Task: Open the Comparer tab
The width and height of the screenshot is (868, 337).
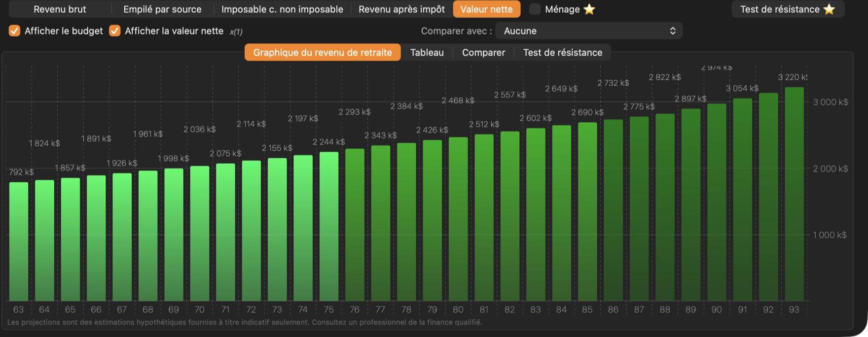Action: point(483,53)
